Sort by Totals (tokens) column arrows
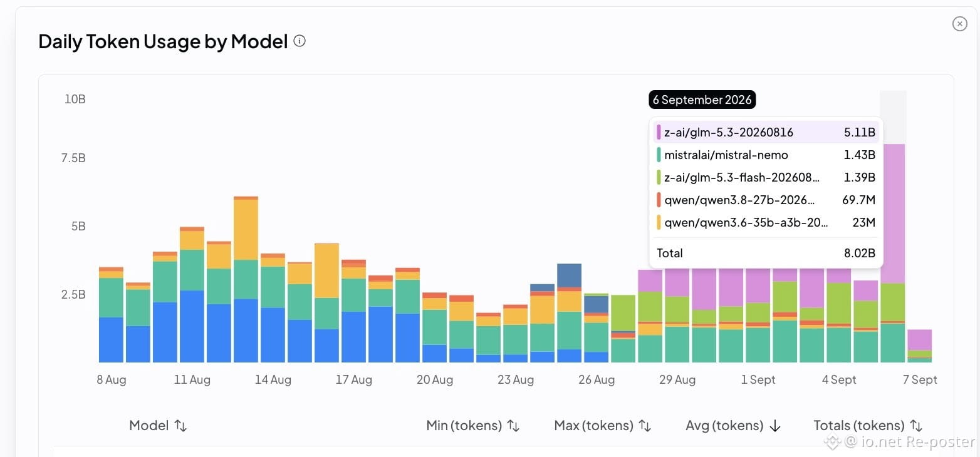The image size is (980, 457). click(916, 426)
